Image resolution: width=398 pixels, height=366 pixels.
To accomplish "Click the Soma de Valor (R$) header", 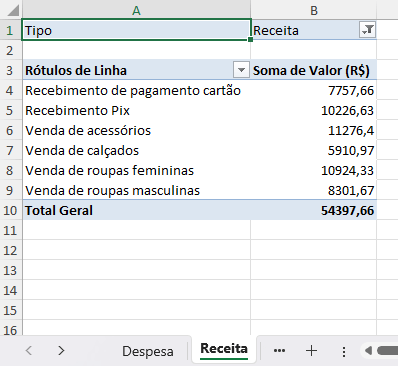I will tap(314, 70).
